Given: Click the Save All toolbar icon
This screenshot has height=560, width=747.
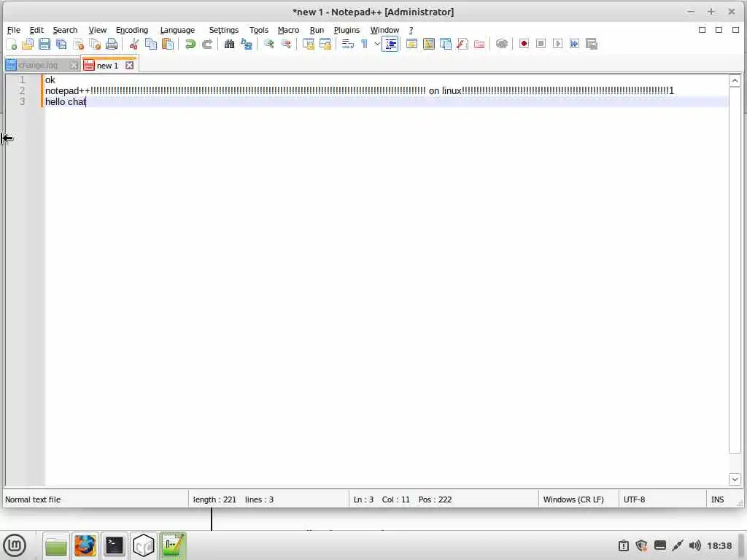Looking at the screenshot, I should tap(61, 44).
